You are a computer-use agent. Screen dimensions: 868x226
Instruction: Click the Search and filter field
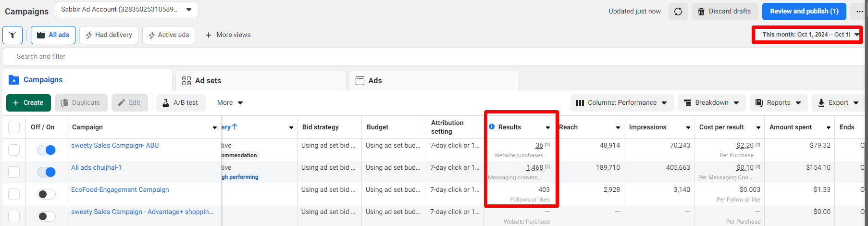[x=240, y=56]
